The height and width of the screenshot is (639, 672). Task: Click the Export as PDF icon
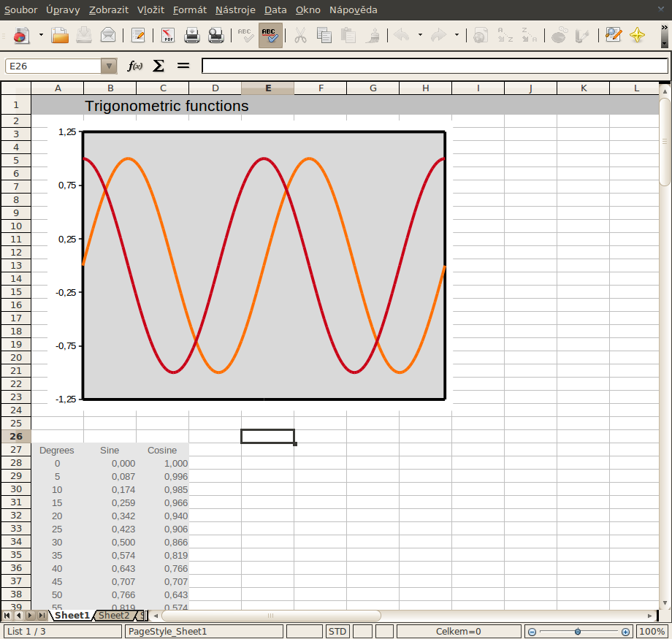tap(167, 35)
